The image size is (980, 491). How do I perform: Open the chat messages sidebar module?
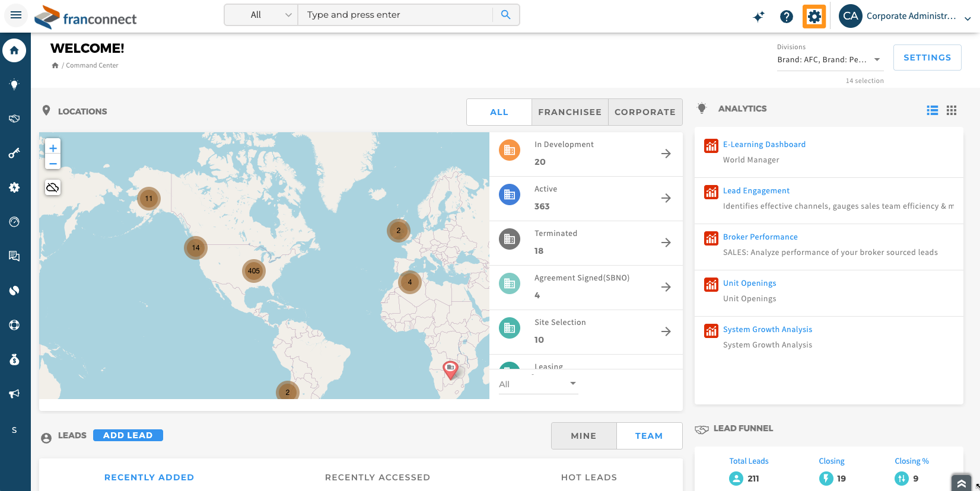(14, 256)
